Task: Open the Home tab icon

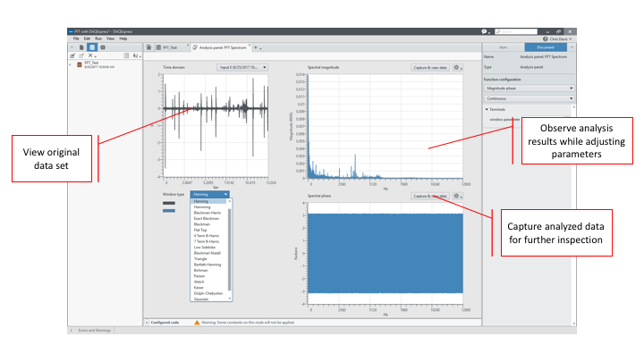Action: [149, 46]
